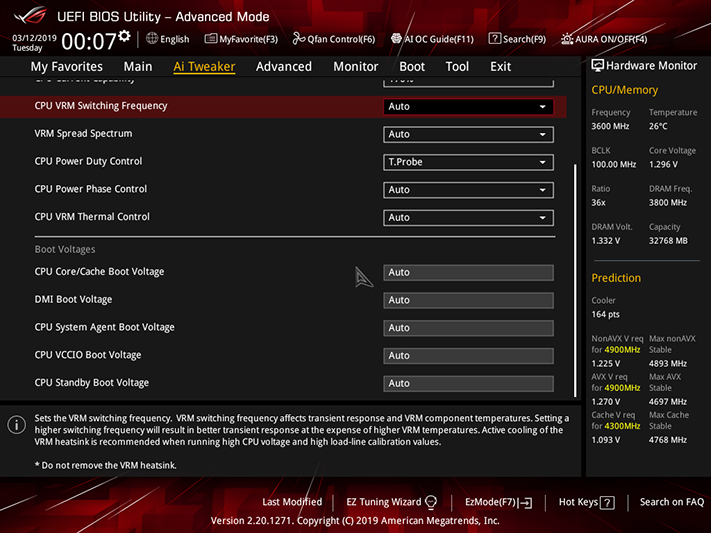Image resolution: width=711 pixels, height=533 pixels.
Task: Click the 00:07 clock display
Action: (x=89, y=42)
